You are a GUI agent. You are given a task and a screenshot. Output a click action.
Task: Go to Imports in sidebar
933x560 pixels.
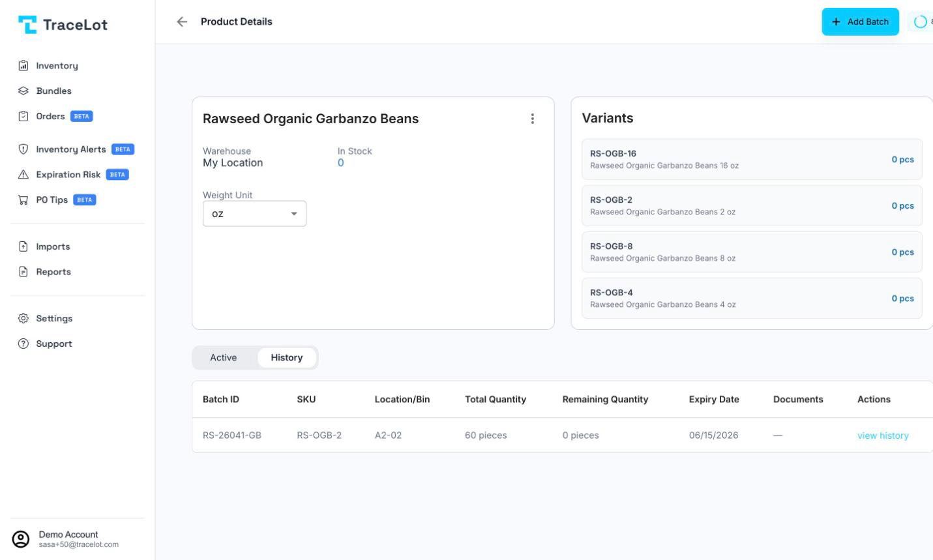(x=53, y=246)
